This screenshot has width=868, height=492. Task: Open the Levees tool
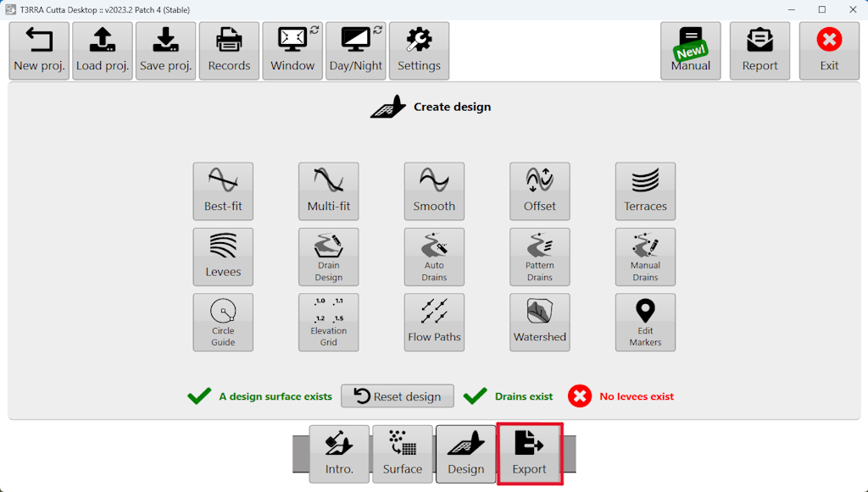click(223, 257)
